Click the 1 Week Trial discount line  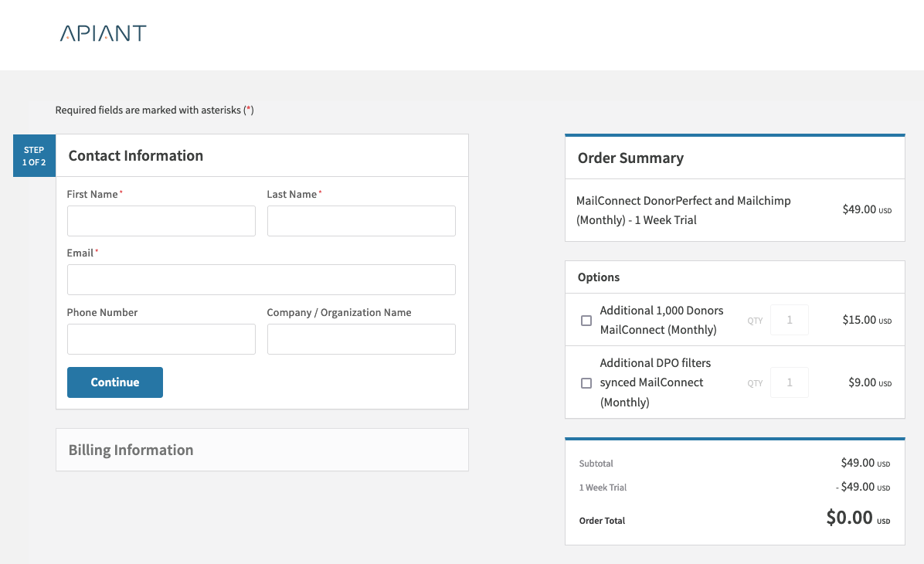pos(603,488)
